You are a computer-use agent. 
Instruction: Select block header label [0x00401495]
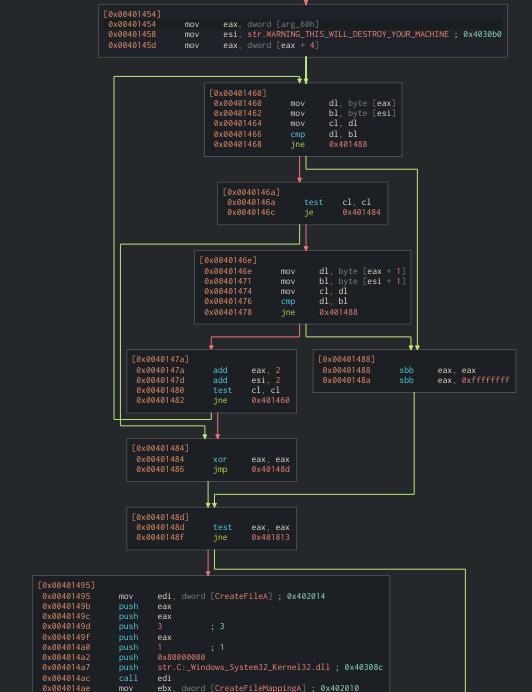pos(66,585)
